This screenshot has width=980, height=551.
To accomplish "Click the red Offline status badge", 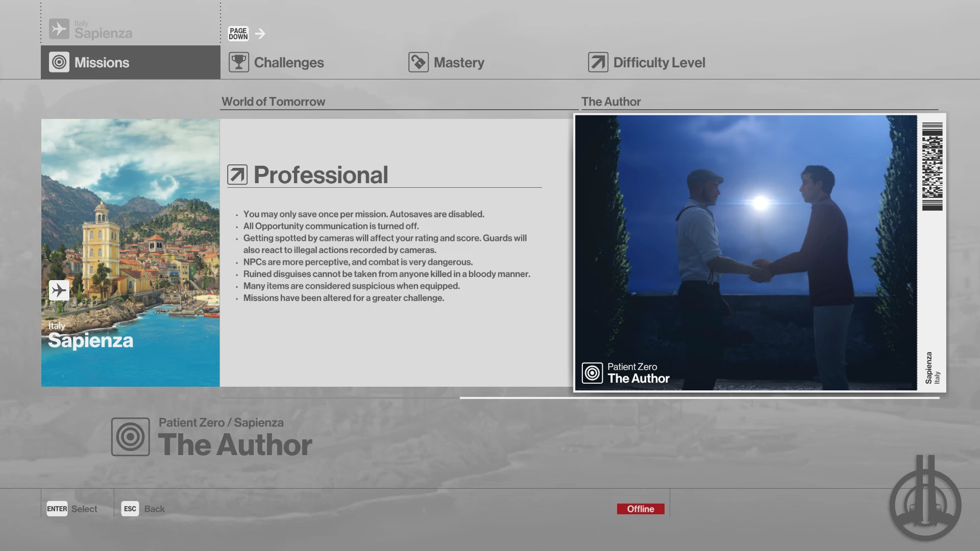I will [x=641, y=509].
